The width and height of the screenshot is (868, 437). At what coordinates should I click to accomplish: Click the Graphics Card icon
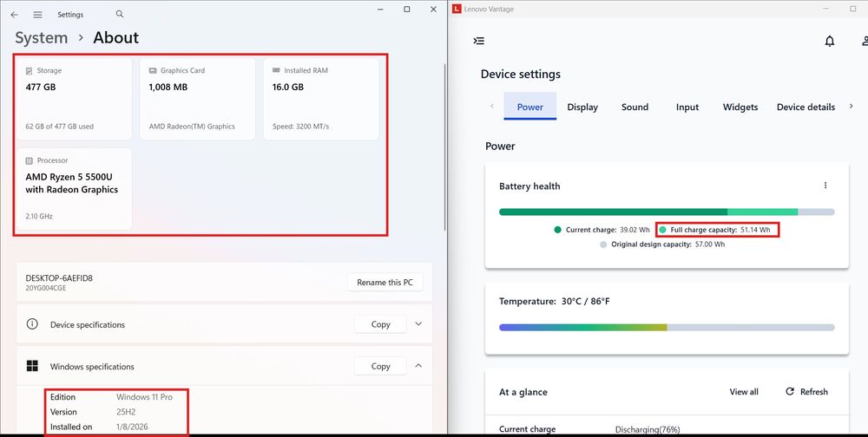[153, 71]
